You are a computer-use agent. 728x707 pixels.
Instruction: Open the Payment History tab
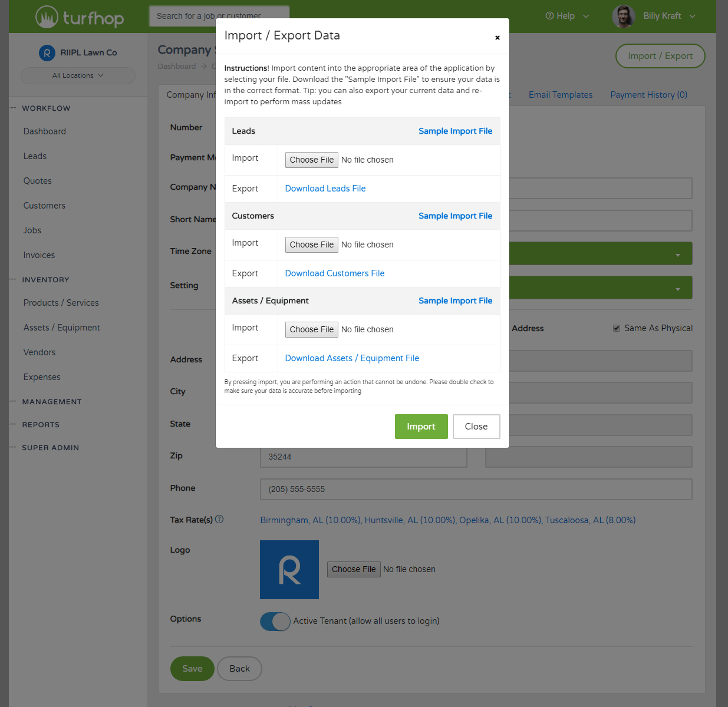648,95
